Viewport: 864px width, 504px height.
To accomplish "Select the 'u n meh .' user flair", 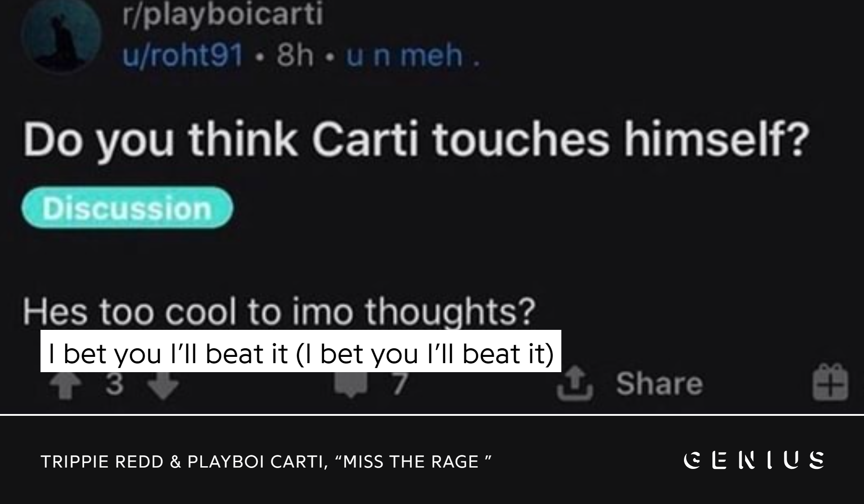I will tap(412, 55).
